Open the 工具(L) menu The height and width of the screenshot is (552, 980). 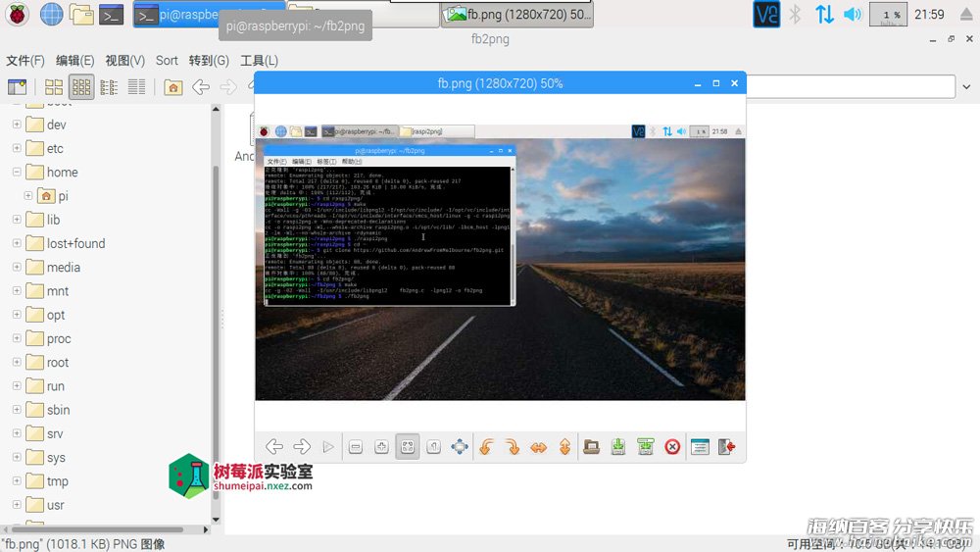(x=259, y=61)
